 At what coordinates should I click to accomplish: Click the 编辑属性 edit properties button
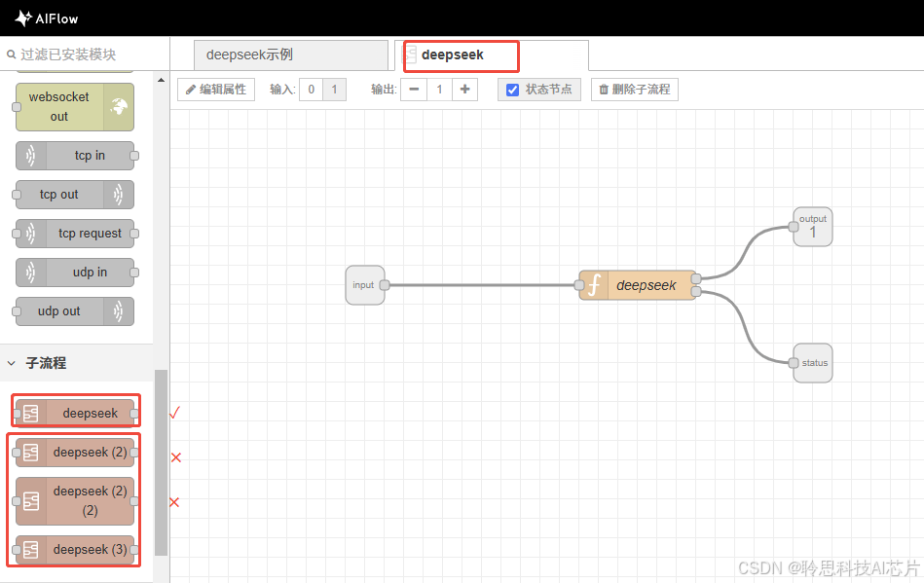pyautogui.click(x=216, y=90)
